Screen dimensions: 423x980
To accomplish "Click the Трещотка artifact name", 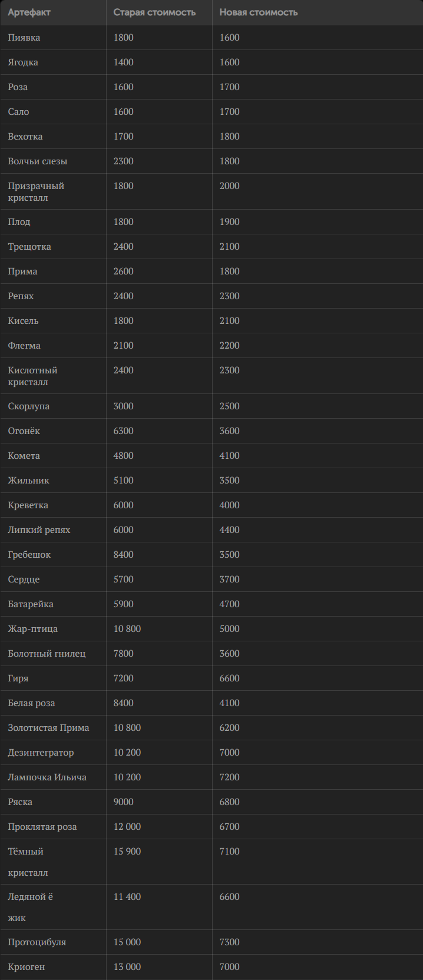I will click(29, 247).
